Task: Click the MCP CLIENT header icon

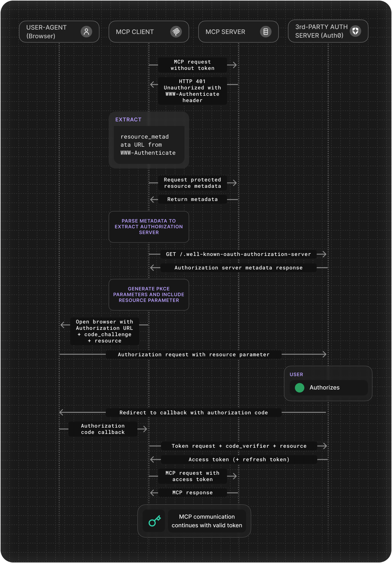Action: [x=176, y=32]
